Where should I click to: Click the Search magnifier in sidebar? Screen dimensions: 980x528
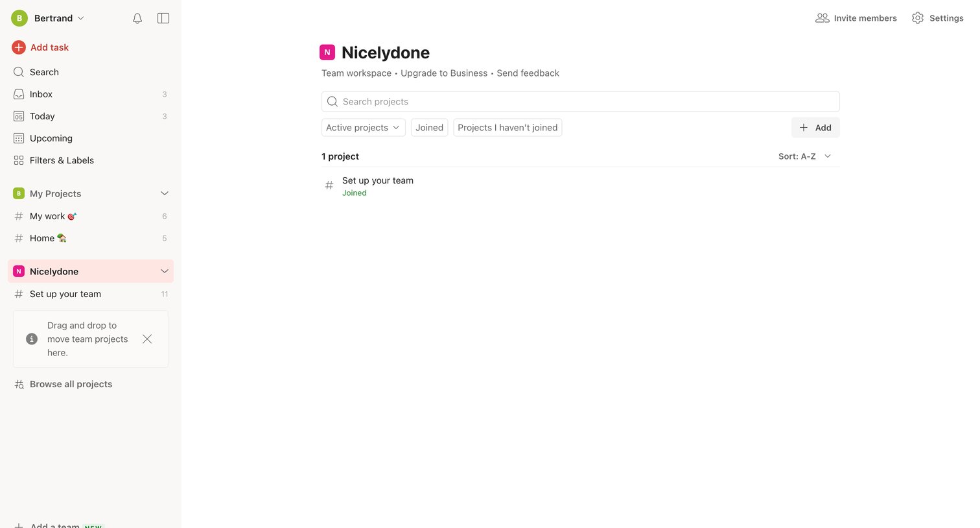point(19,72)
